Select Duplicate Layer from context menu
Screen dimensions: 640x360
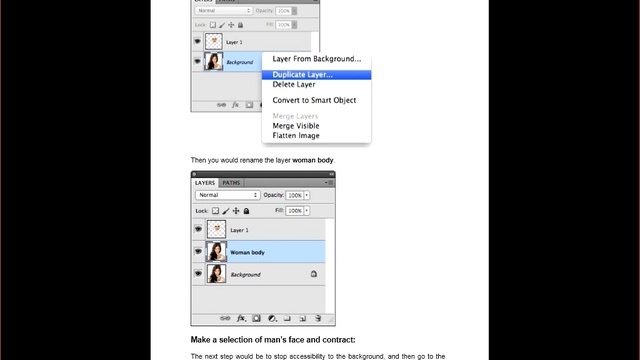point(316,75)
